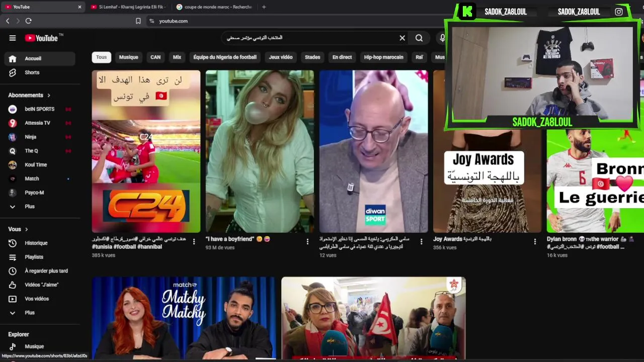Open Psyco-M channel

(40, 193)
